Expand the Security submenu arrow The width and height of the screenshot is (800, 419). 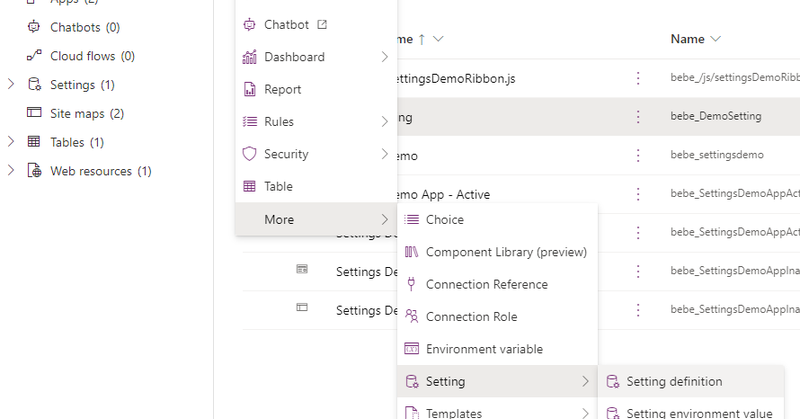point(384,154)
